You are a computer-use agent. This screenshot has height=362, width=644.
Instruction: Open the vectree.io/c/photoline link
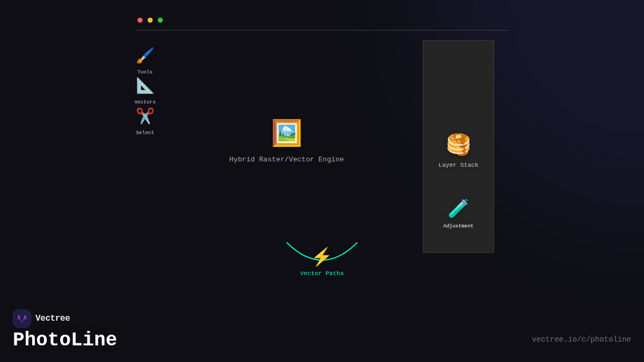click(x=581, y=339)
